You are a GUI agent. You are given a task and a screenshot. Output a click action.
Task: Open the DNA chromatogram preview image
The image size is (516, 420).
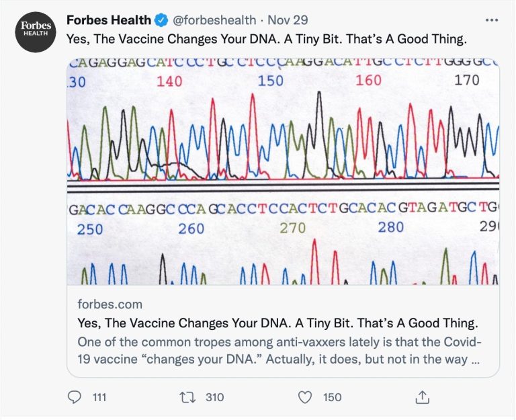coord(283,171)
